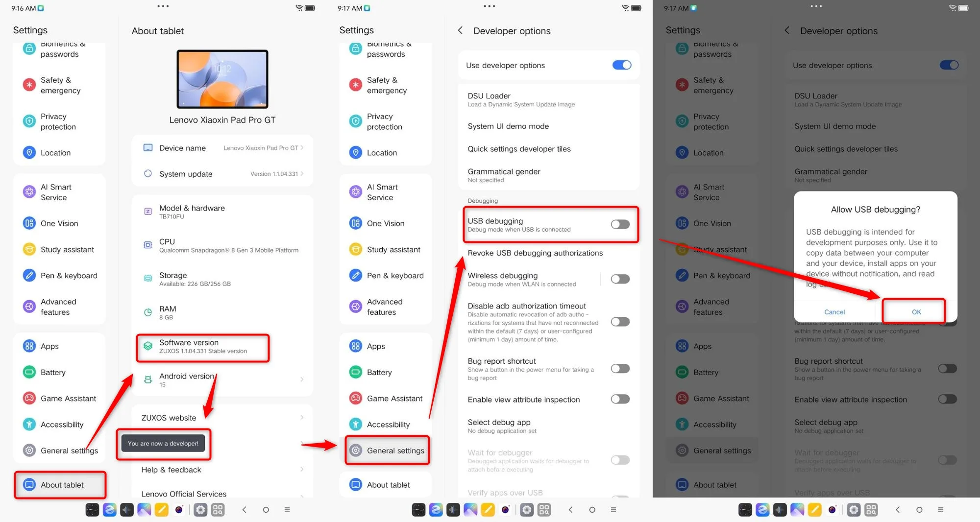980x522 pixels.
Task: Expand the Device name row chevron
Action: [302, 147]
